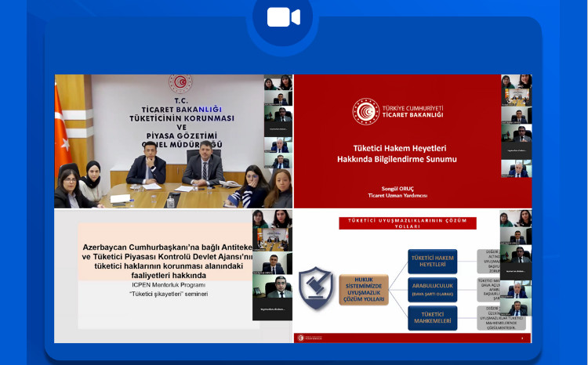
Task: Click the 'Tüketici şikayetleri semineri' line
Action: point(169,294)
